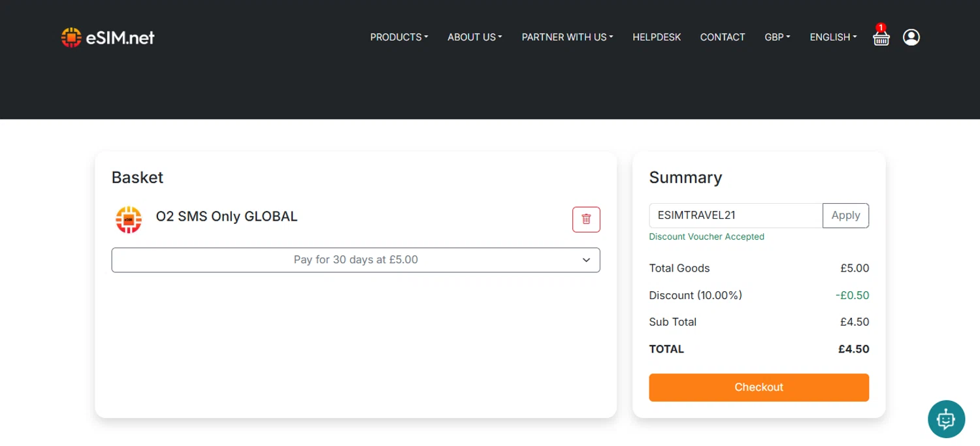Viewport: 980px width, 446px height.
Task: Open the user account profile icon
Action: point(911,37)
